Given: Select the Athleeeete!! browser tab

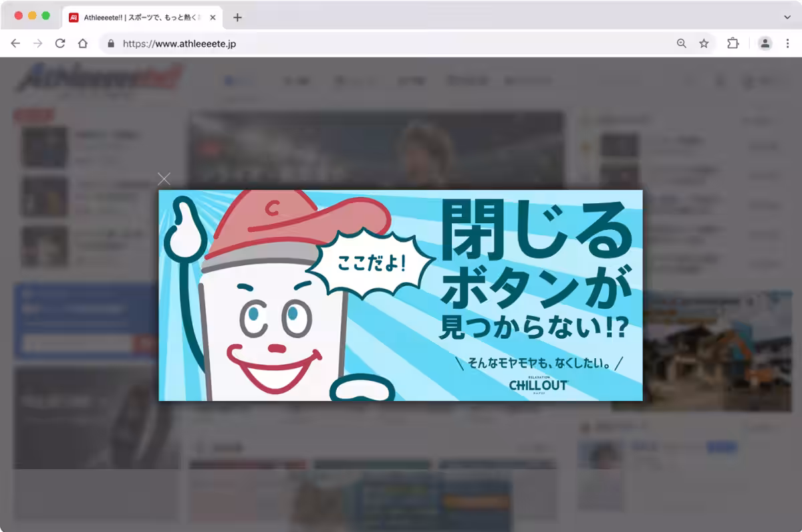Looking at the screenshot, I should [x=142, y=17].
